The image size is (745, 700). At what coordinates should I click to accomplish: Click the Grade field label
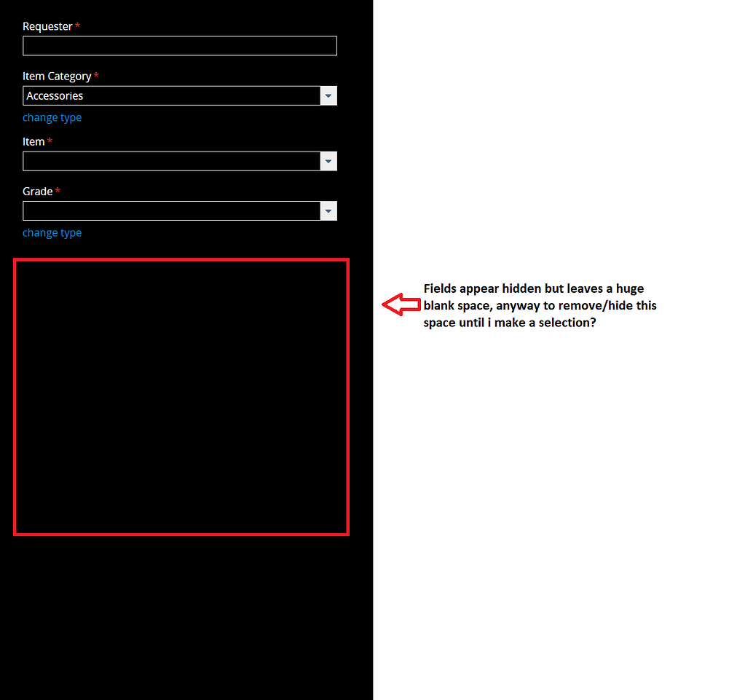tap(36, 191)
